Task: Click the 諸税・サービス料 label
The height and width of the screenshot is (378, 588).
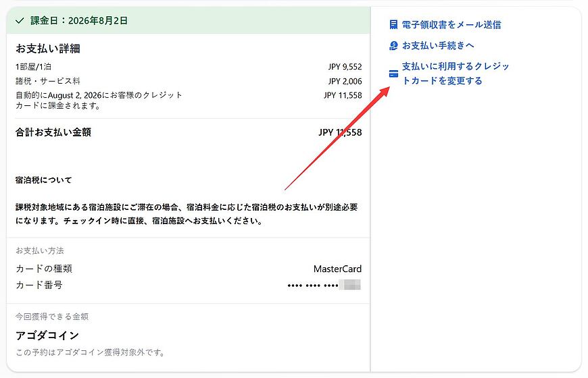Action: point(47,81)
